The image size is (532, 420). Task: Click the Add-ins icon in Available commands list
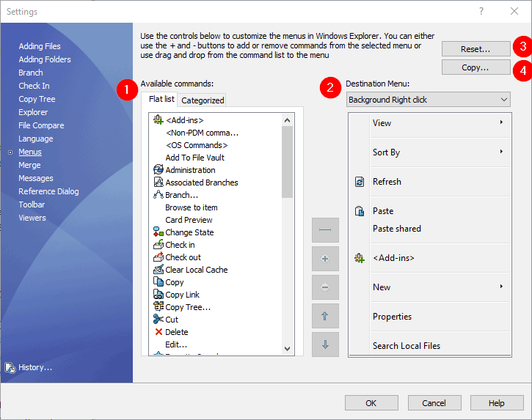(x=158, y=120)
